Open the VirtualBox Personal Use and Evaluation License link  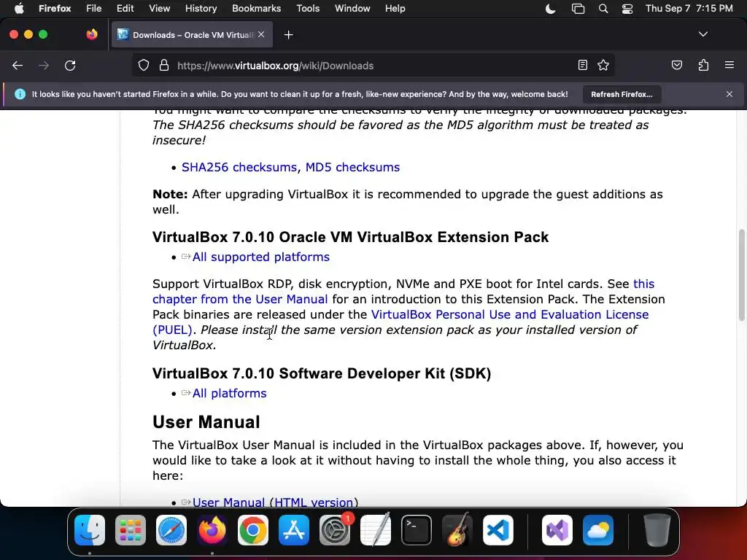[x=510, y=314]
